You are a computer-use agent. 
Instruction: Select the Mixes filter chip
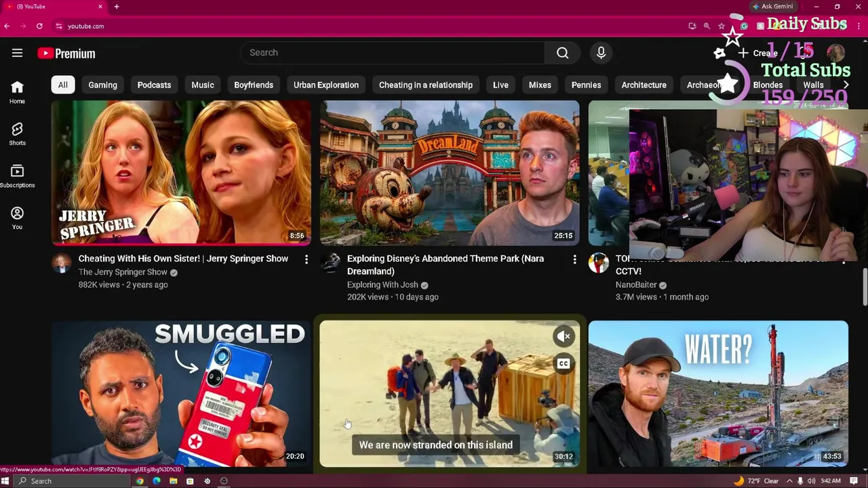(x=540, y=85)
